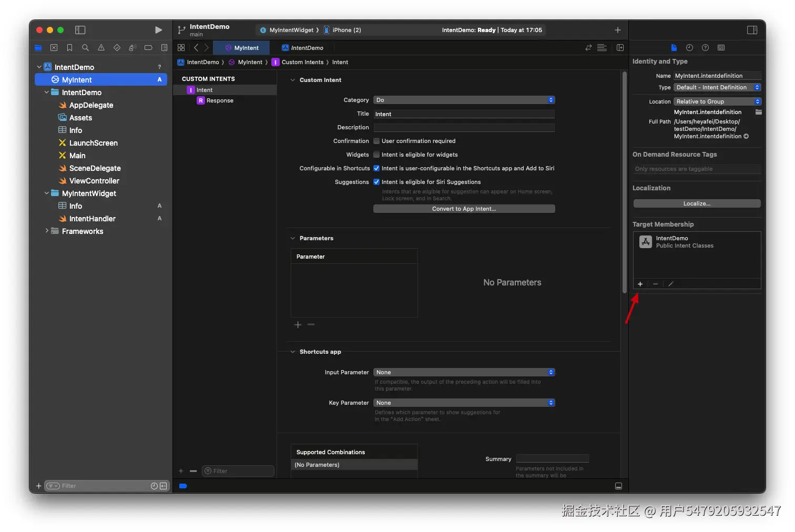The image size is (795, 532).
Task: Click the Title field containing Intent
Action: click(x=464, y=114)
